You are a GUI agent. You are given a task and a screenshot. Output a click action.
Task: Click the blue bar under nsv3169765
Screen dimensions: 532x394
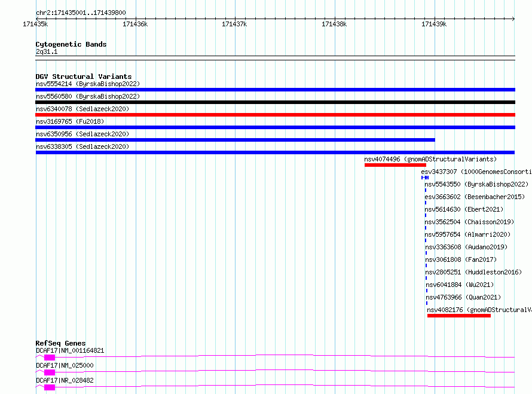[x=275, y=127]
